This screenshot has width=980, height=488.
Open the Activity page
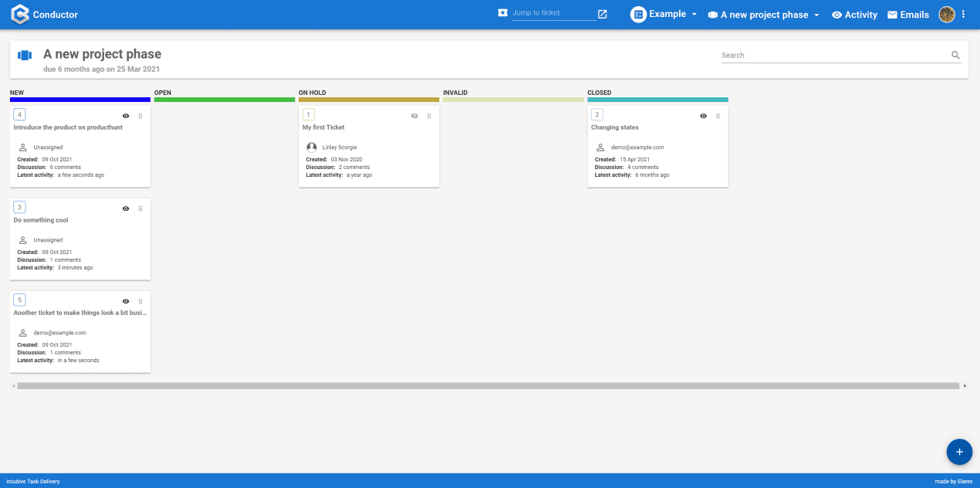tap(854, 15)
